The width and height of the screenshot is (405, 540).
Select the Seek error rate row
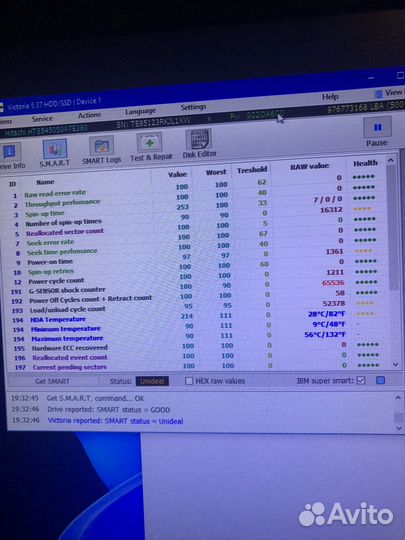click(195, 238)
